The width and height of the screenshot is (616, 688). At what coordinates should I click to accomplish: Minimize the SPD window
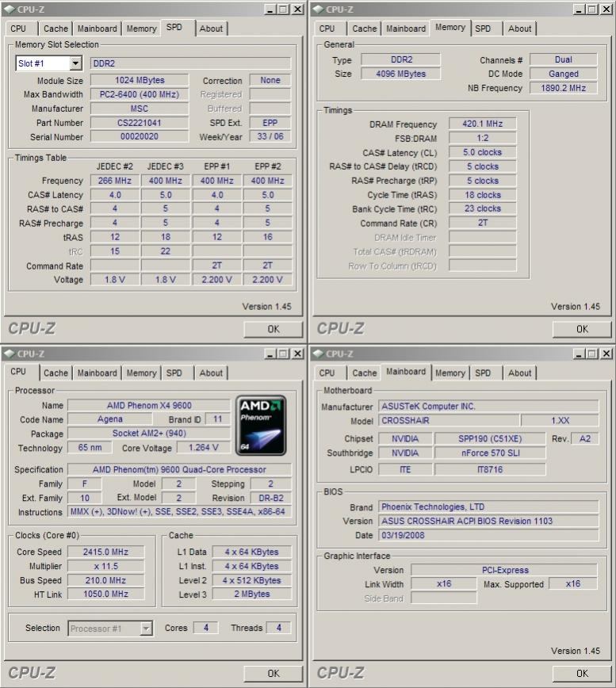270,10
